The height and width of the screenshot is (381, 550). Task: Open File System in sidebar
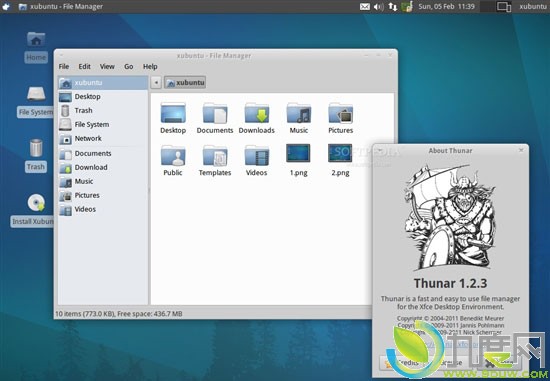click(x=103, y=125)
